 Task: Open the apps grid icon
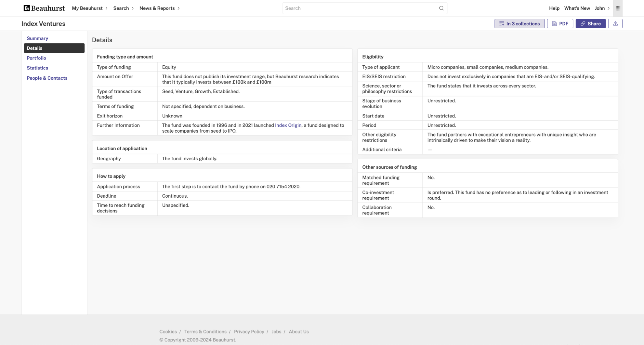point(618,8)
